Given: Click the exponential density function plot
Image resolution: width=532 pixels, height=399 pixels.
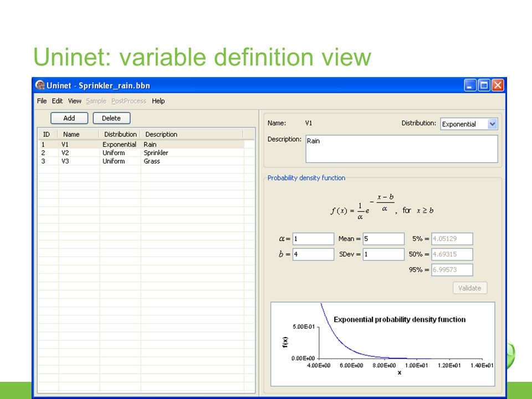Looking at the screenshot, I should point(383,344).
